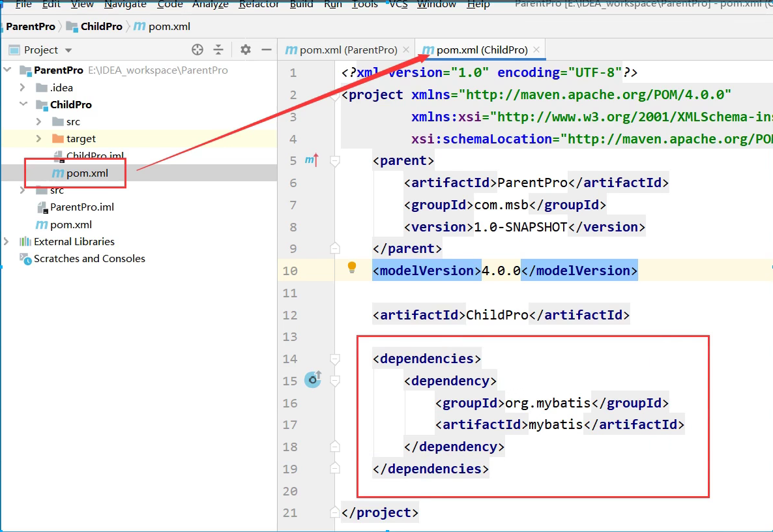Select External Libraries

click(74, 242)
